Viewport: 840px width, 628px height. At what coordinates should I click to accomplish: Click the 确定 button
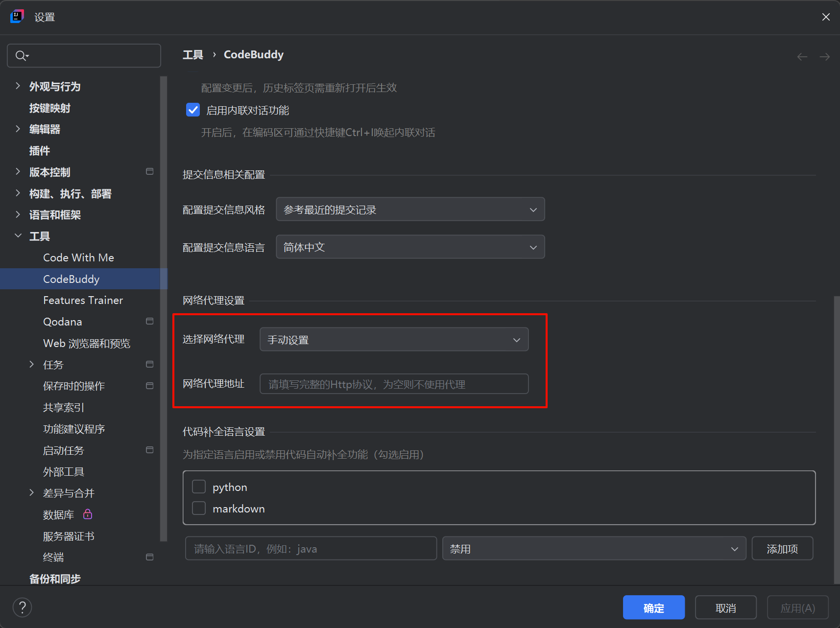pyautogui.click(x=653, y=607)
